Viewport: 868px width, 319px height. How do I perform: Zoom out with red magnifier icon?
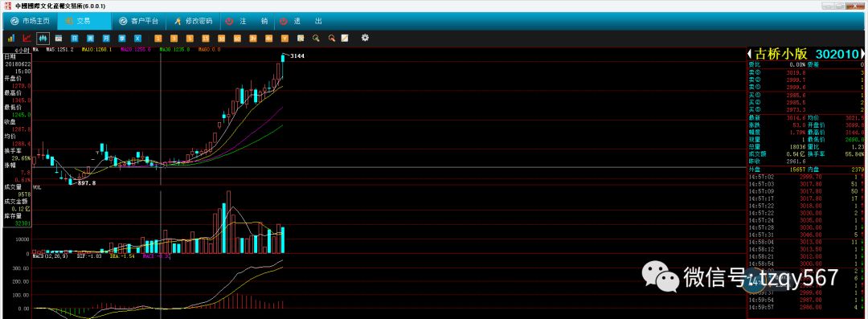point(332,39)
